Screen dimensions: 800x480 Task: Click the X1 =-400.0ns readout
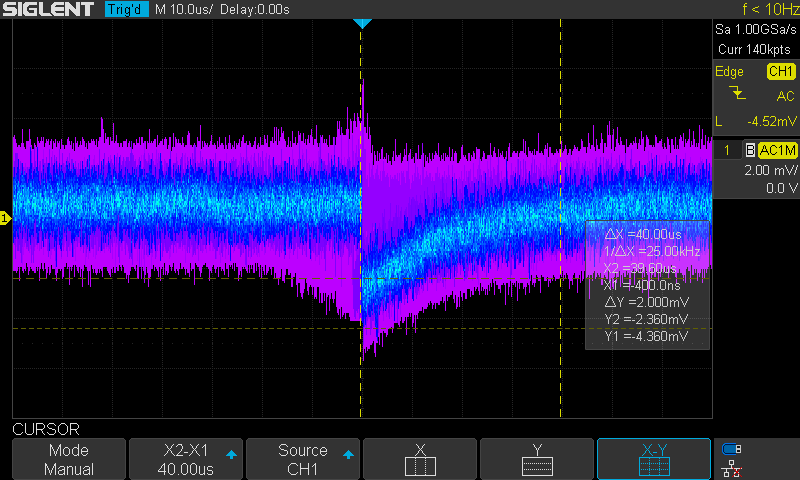642,285
